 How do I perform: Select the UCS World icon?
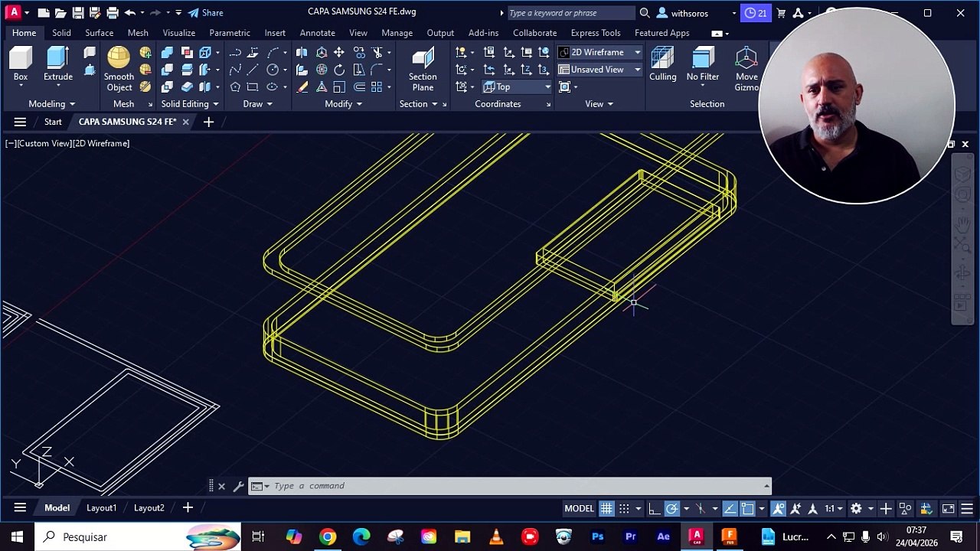544,52
